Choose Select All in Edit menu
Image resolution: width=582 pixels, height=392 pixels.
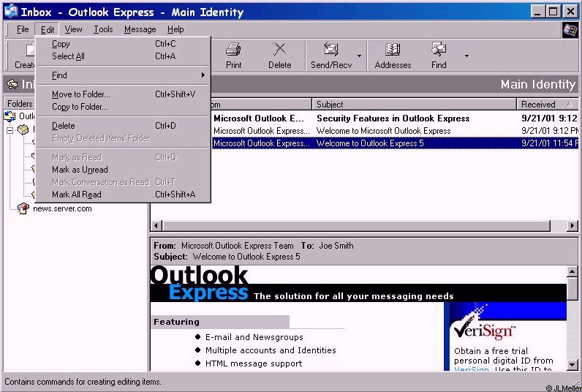tap(124, 56)
